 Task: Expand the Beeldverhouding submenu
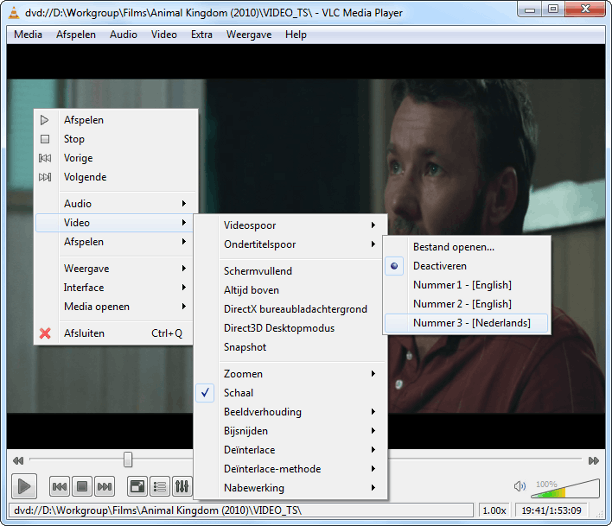[291, 412]
